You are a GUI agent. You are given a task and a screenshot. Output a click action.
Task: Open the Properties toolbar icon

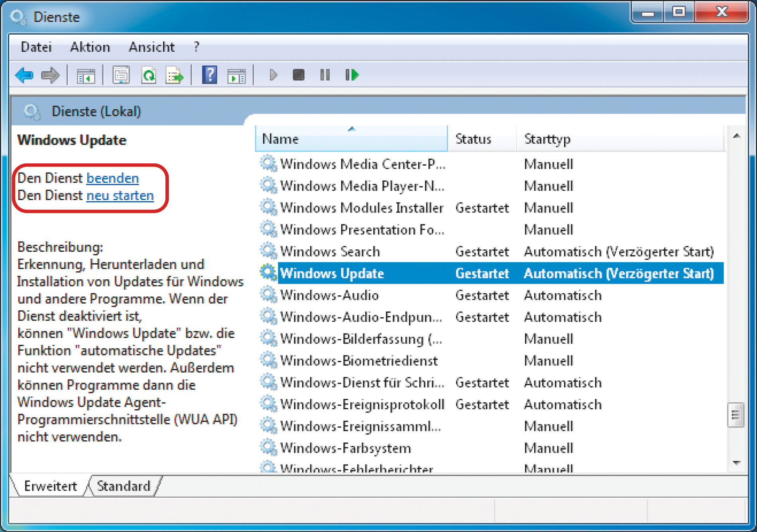click(x=121, y=75)
